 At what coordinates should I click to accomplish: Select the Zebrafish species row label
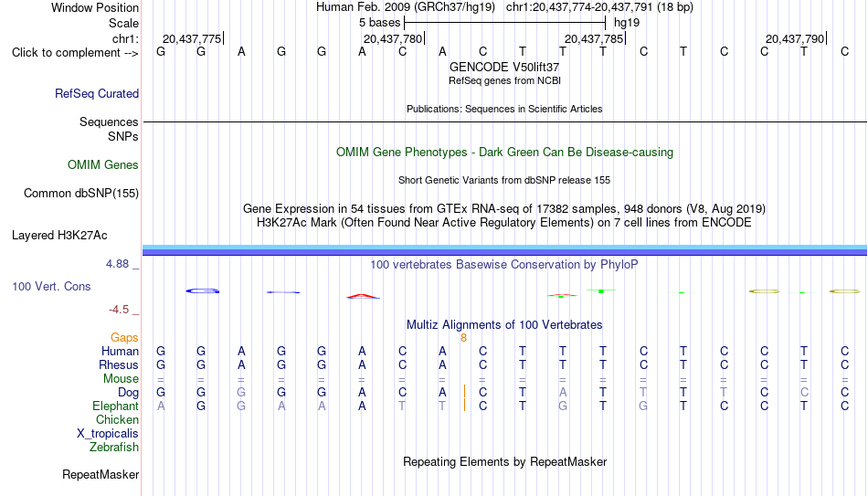coord(114,447)
